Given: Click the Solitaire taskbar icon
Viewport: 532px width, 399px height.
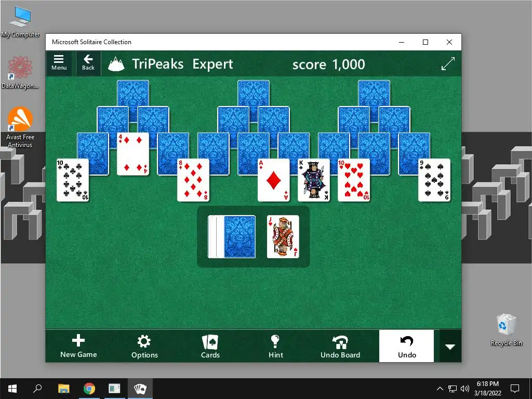Looking at the screenshot, I should coord(140,389).
